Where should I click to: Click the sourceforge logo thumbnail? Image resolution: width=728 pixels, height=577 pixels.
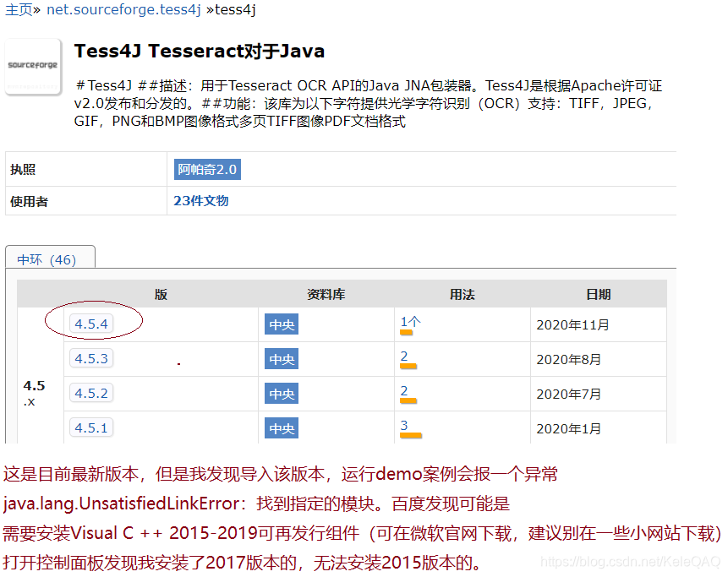[33, 67]
